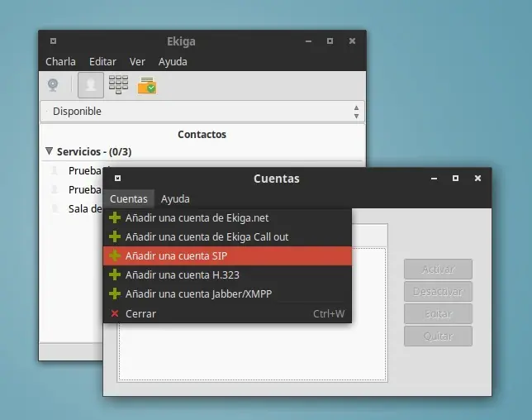Image resolution: width=532 pixels, height=420 pixels.
Task: Choose Añadir una cuenta H.323
Action: (x=227, y=275)
